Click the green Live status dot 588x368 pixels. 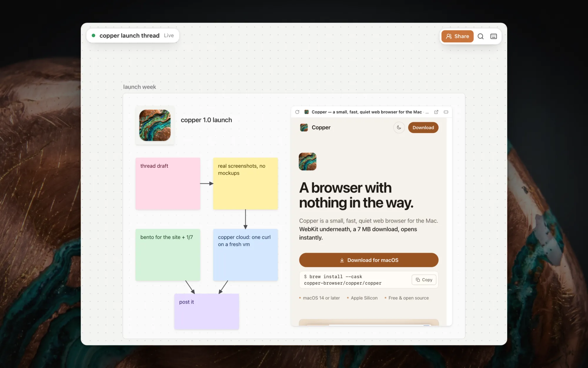(93, 36)
